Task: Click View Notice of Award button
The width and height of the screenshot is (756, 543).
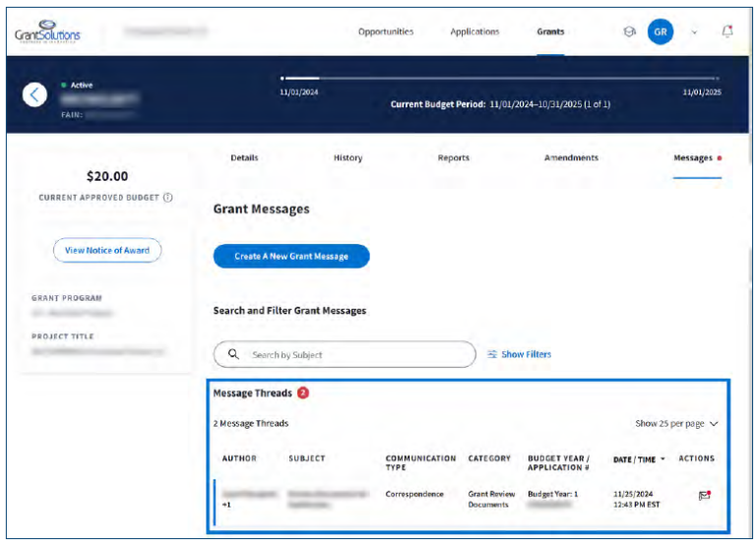Action: 107,251
